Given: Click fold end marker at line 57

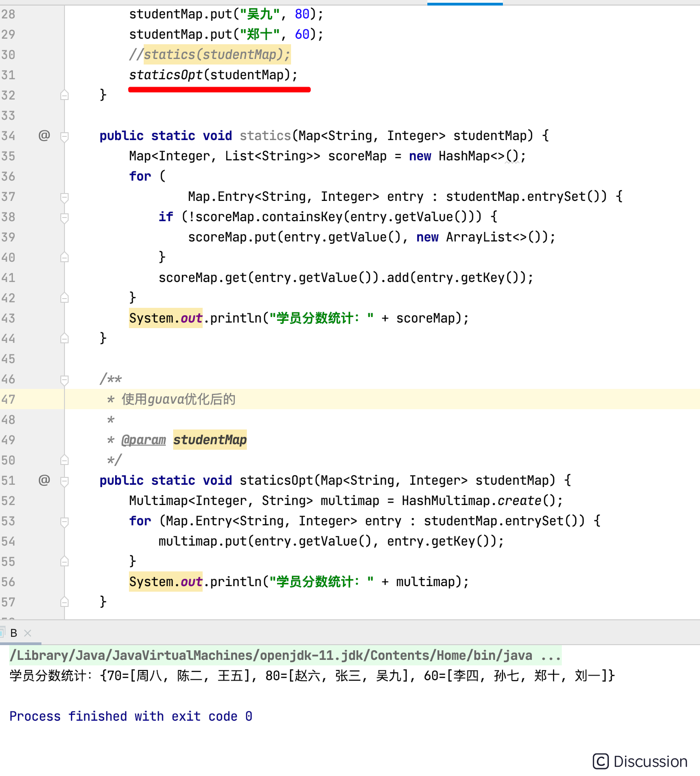Looking at the screenshot, I should (64, 602).
